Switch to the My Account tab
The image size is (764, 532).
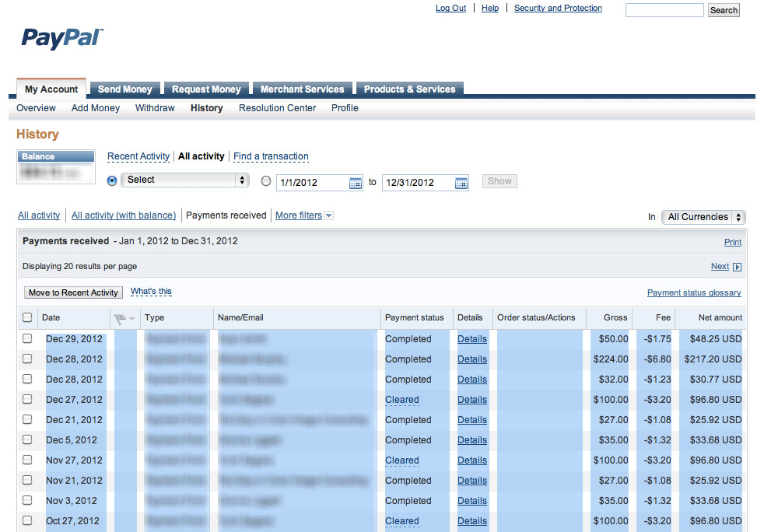click(51, 89)
